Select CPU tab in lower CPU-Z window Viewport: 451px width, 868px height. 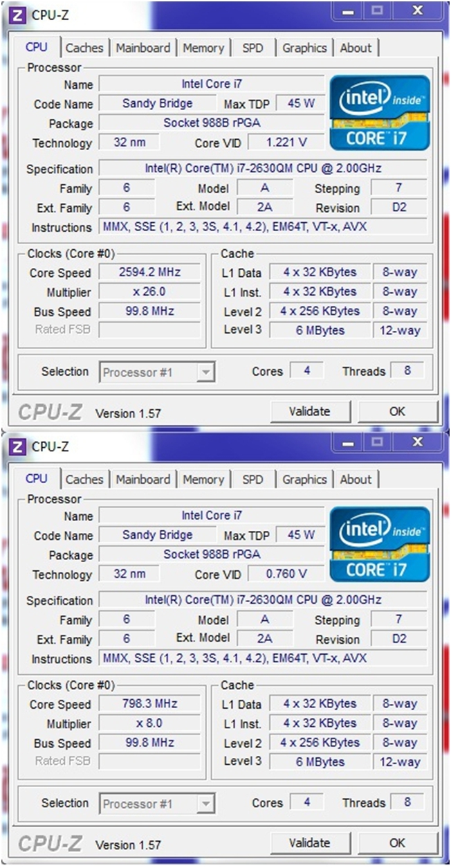pyautogui.click(x=37, y=478)
